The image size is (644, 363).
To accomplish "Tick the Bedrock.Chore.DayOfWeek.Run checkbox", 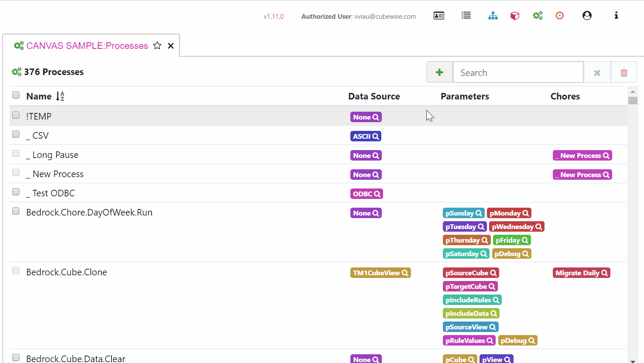I will [16, 211].
